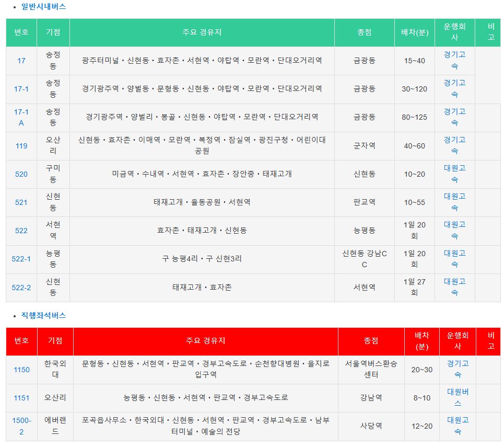
Task: Select the 1일 27회 frequency cell
Action: (x=415, y=288)
